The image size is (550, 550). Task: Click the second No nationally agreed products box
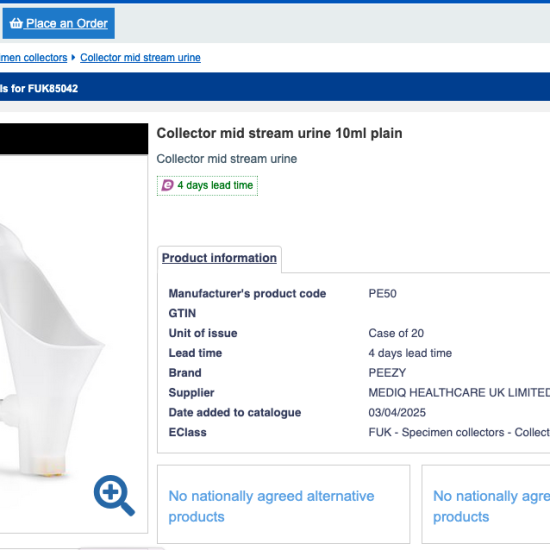point(486,504)
